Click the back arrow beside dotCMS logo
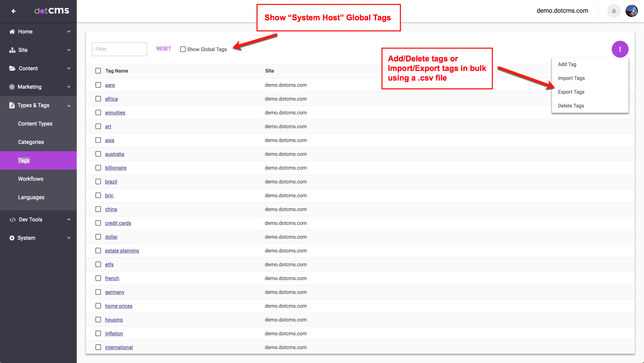The width and height of the screenshot is (644, 363). pyautogui.click(x=13, y=11)
